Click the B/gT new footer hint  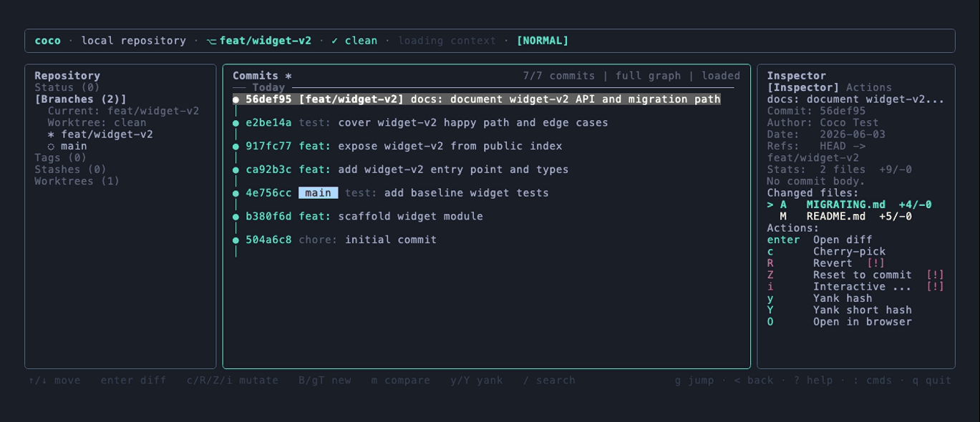click(325, 381)
